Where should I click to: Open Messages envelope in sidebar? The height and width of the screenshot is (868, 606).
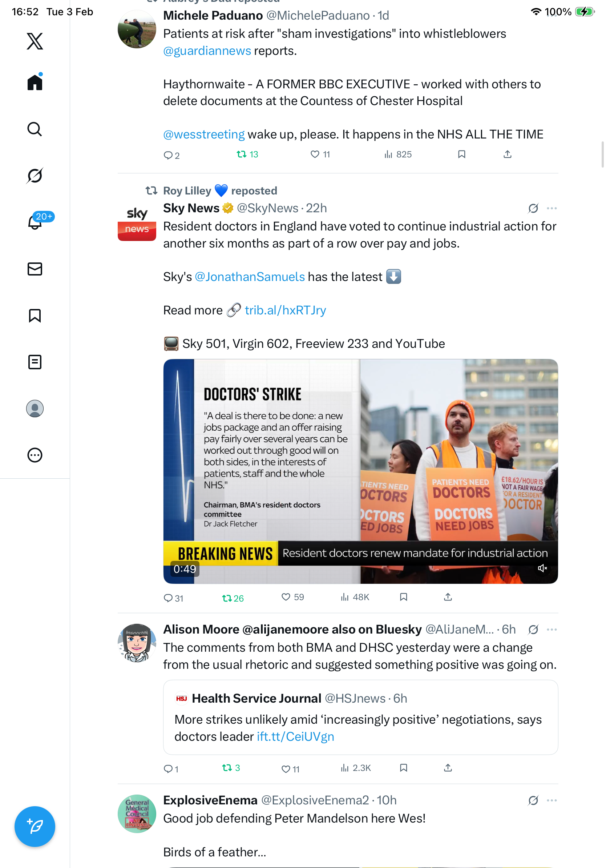[35, 269]
